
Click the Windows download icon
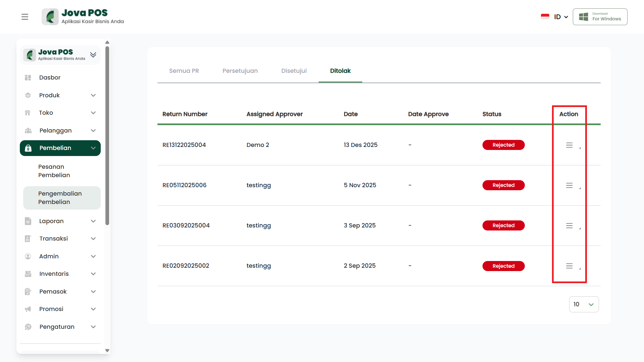(584, 17)
